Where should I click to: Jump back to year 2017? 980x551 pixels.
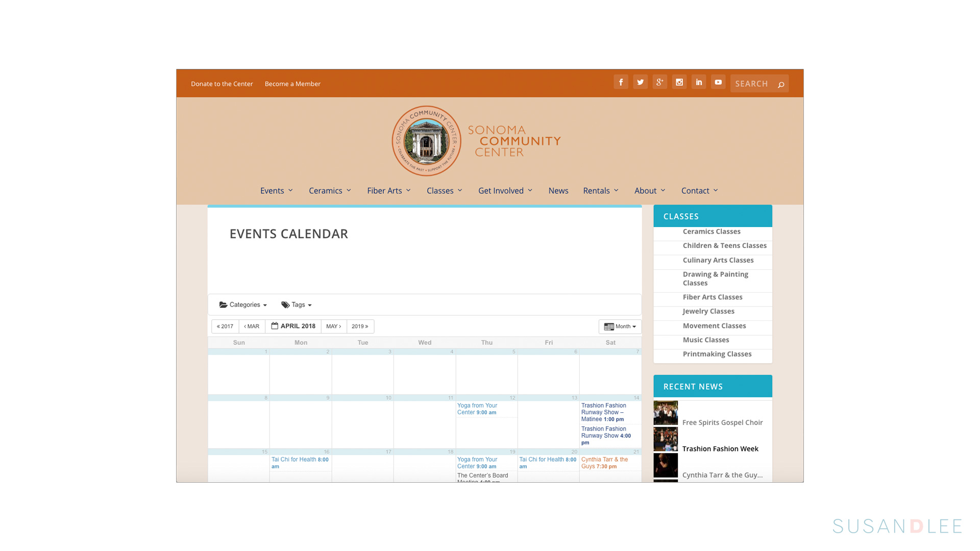point(225,327)
